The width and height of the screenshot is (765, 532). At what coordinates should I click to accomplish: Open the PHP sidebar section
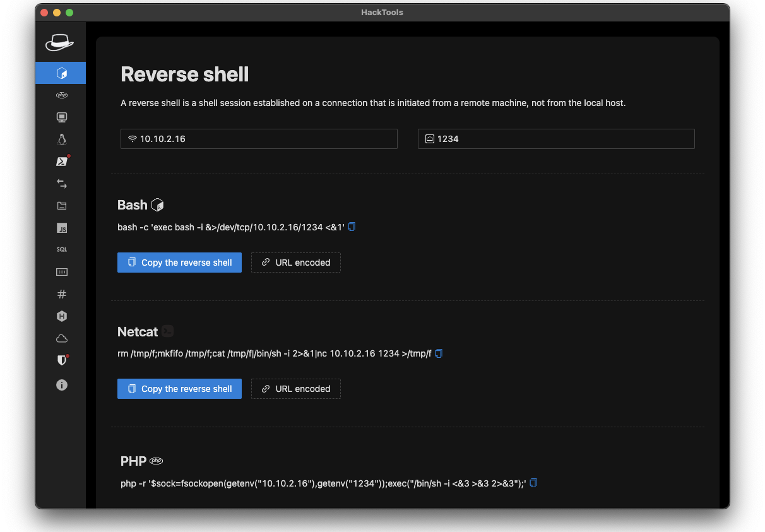pos(61,95)
